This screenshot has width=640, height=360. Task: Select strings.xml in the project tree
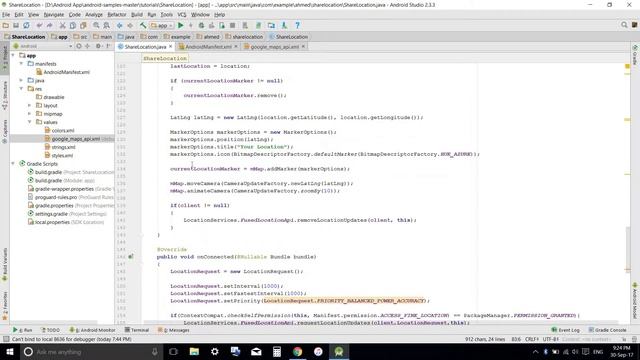pyautogui.click(x=60, y=147)
